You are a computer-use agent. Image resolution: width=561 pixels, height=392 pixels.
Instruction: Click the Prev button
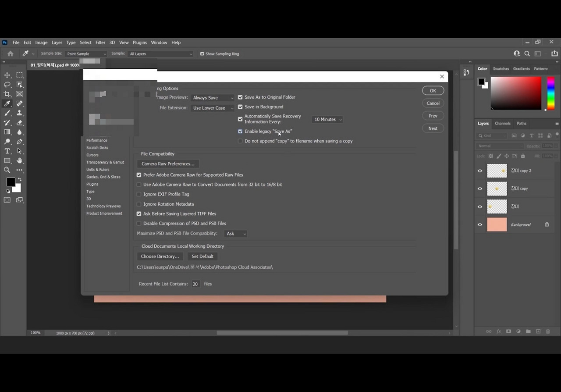[x=433, y=116]
